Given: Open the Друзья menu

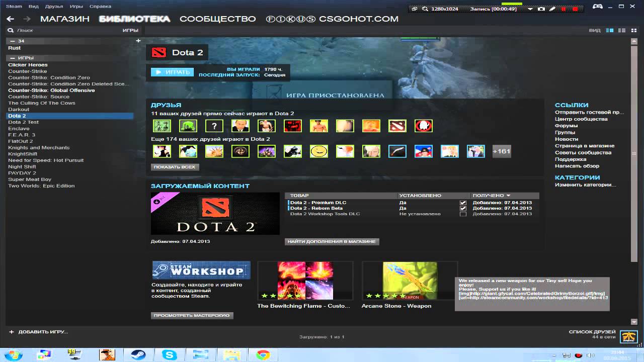Looking at the screenshot, I should click(54, 7).
